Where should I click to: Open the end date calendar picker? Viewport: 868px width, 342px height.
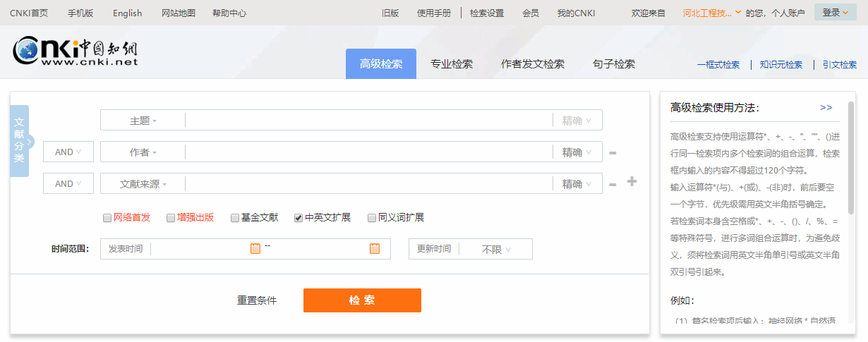(375, 248)
